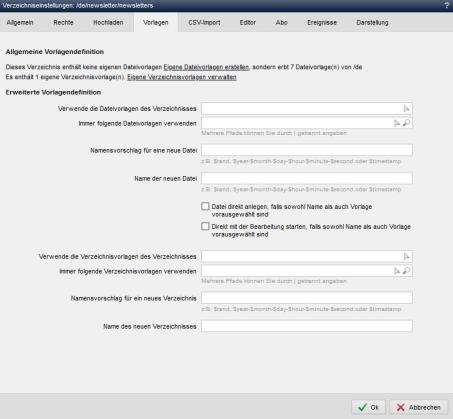Open the help question mark icon
The image size is (453, 419).
coord(447,5)
